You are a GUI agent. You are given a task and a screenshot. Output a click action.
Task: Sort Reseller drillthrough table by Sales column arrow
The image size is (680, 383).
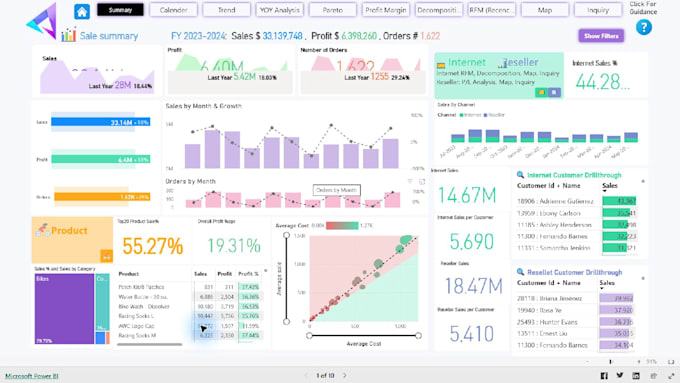pyautogui.click(x=602, y=288)
